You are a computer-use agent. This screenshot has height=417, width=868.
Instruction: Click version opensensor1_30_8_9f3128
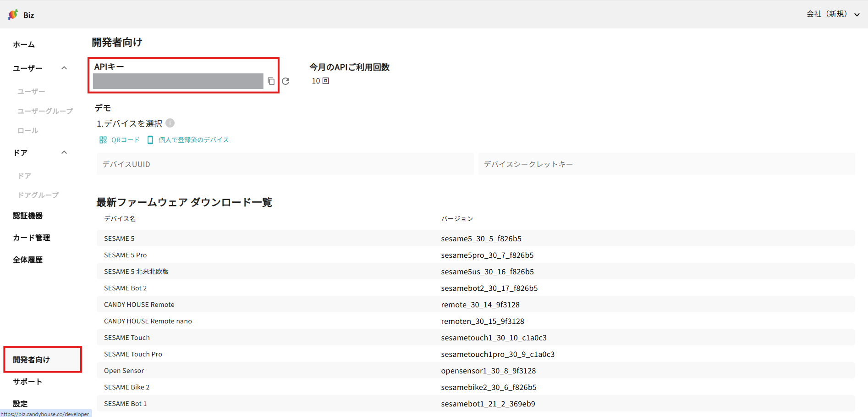489,371
